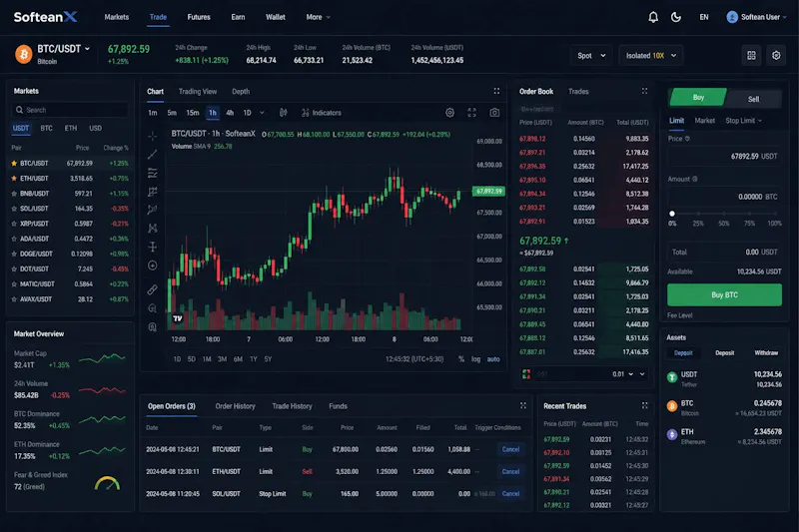Click the Price input field
Image resolution: width=799 pixels, height=532 pixels.
(x=724, y=157)
